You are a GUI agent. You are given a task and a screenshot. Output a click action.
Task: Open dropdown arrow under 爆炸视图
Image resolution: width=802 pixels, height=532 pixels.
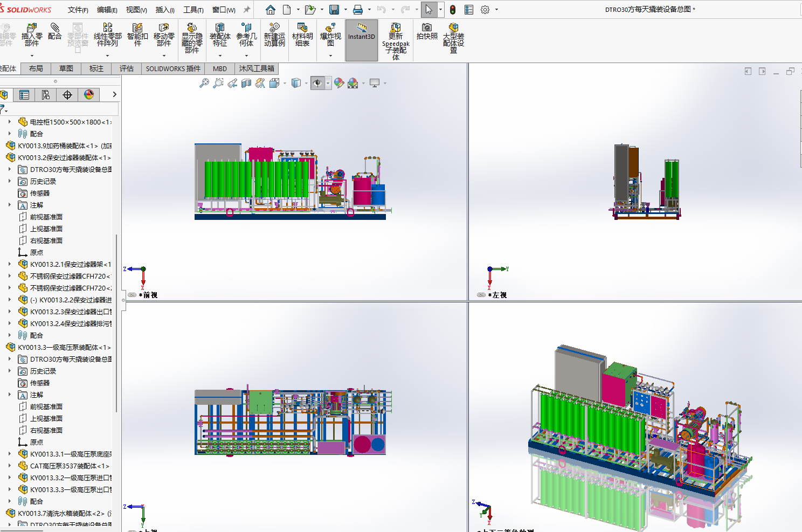pyautogui.click(x=330, y=56)
